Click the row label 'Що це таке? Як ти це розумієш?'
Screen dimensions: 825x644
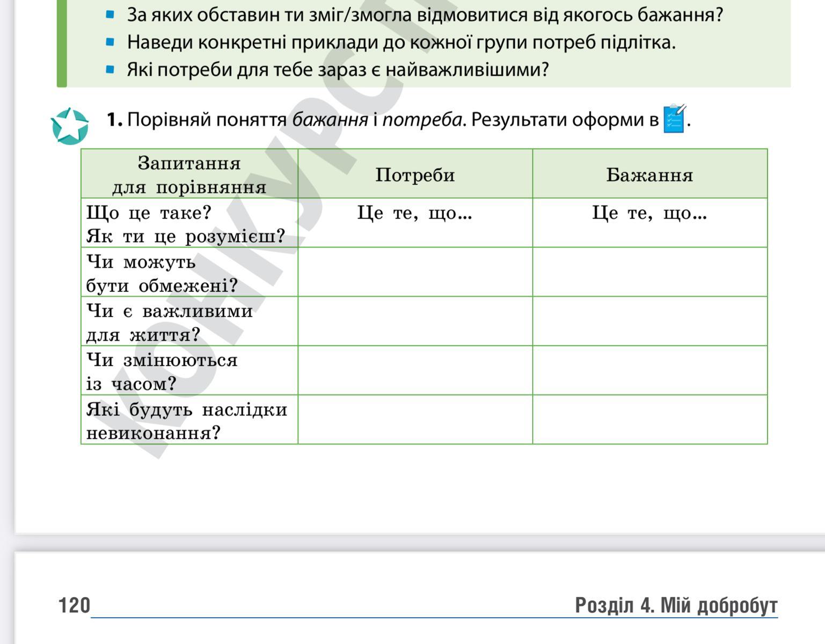click(185, 224)
